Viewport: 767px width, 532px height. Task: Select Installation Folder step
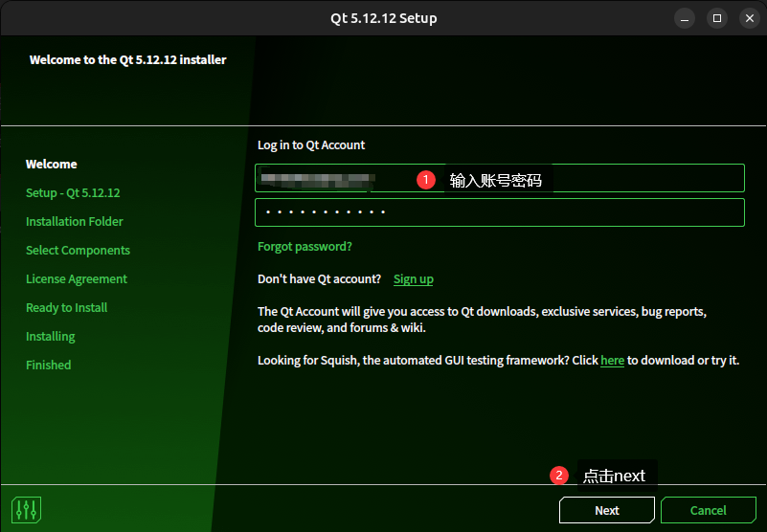coord(75,221)
